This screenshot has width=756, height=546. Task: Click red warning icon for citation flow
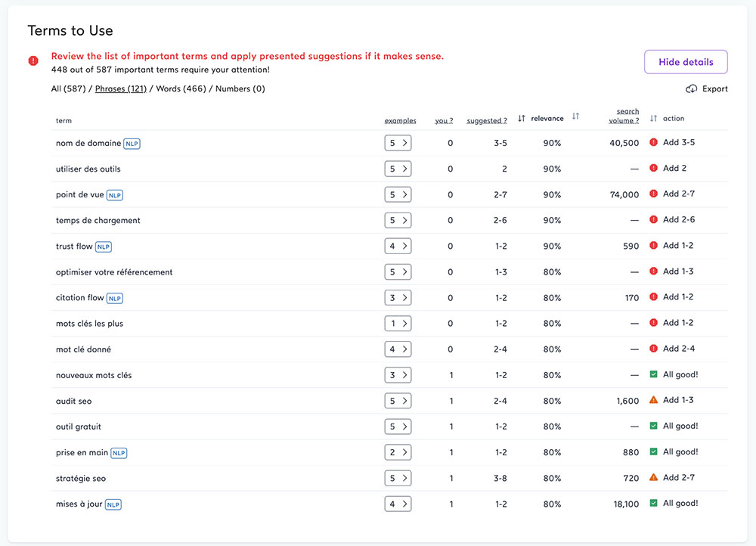click(653, 296)
